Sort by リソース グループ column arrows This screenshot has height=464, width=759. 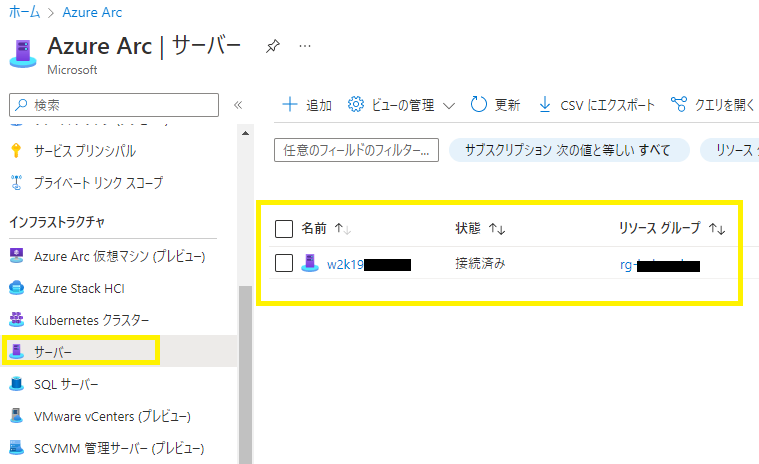tap(717, 228)
